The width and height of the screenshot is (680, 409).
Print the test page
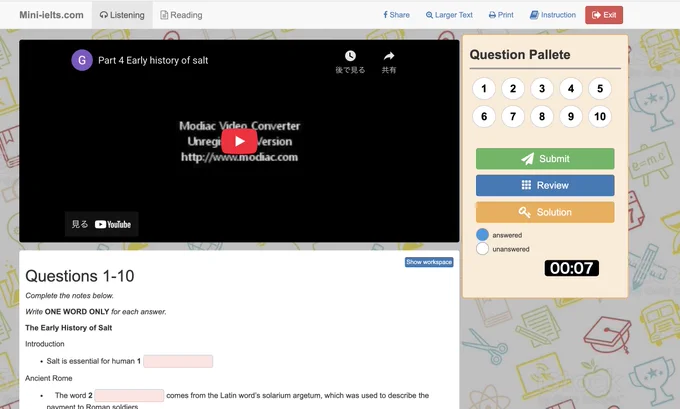click(x=501, y=15)
